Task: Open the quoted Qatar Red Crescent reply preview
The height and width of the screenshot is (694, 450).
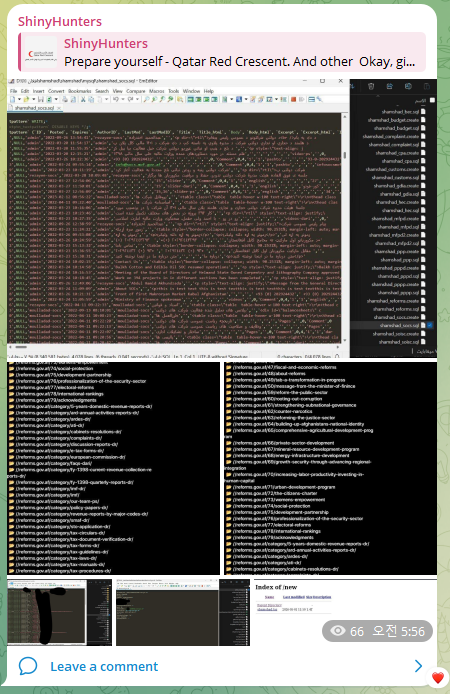Action: click(222, 52)
